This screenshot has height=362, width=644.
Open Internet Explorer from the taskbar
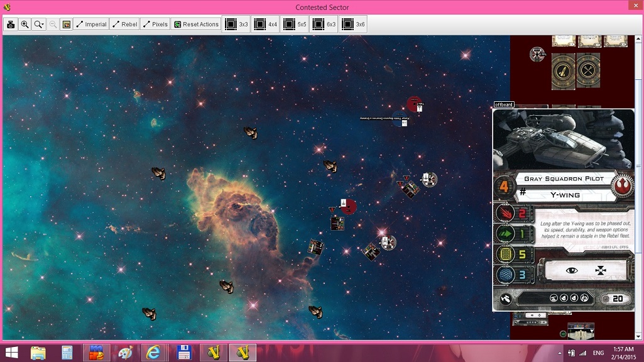(x=153, y=352)
